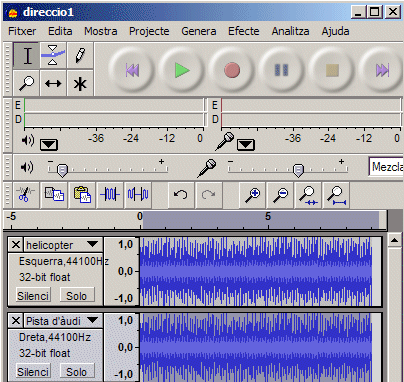This screenshot has width=404, height=382.
Task: Click the Cut scissors icon
Action: pos(26,195)
